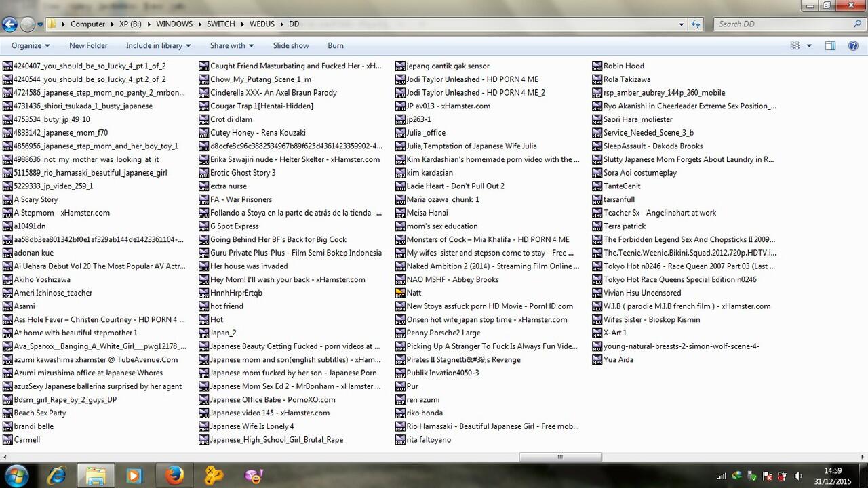This screenshot has width=868, height=488.
Task: Click the orange DAT icon beside Natt
Action: pyautogui.click(x=400, y=293)
